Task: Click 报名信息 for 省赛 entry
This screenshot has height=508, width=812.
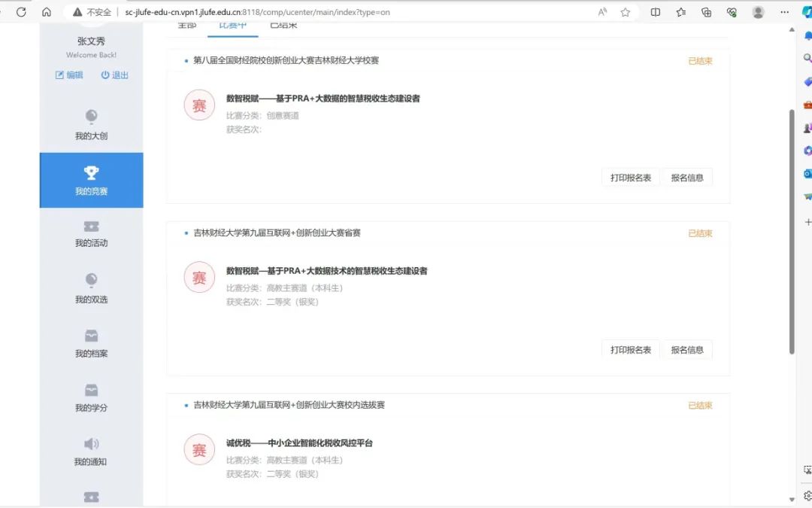Action: pyautogui.click(x=686, y=350)
